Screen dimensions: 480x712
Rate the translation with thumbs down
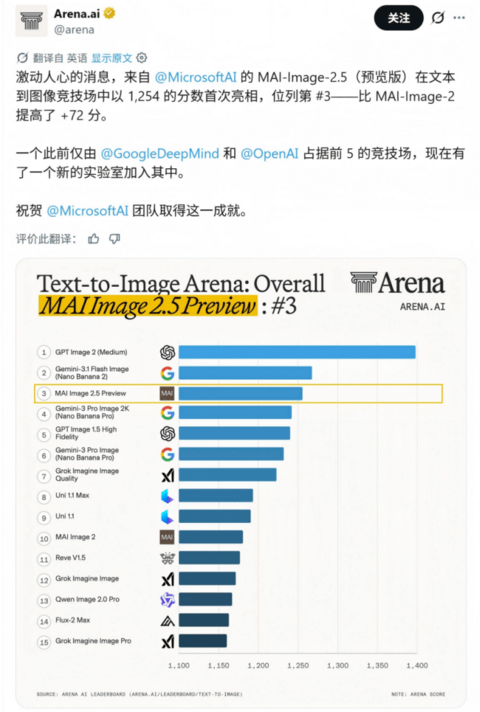114,238
